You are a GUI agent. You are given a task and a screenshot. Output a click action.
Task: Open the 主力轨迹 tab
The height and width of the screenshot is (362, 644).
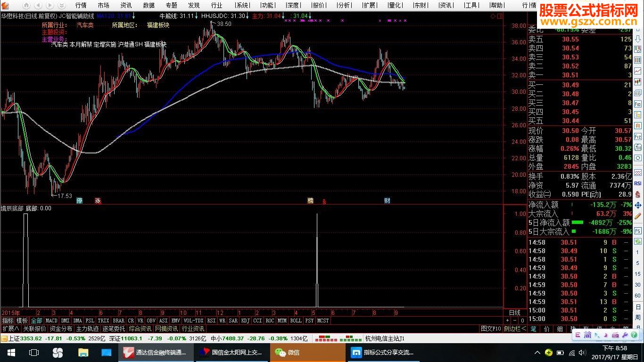tap(87, 329)
